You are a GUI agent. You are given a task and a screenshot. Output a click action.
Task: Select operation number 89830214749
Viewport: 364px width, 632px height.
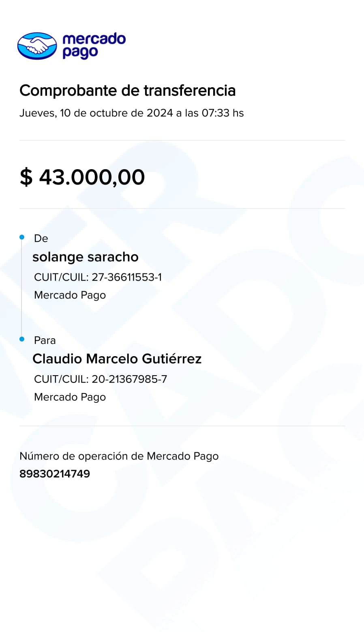[55, 473]
